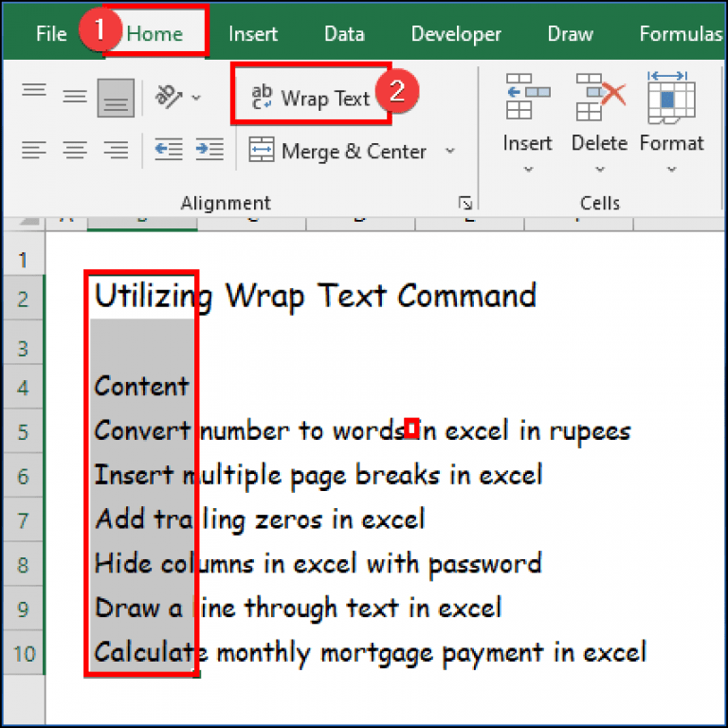Select row header 9
Viewport: 728px width, 728px height.
[23, 609]
